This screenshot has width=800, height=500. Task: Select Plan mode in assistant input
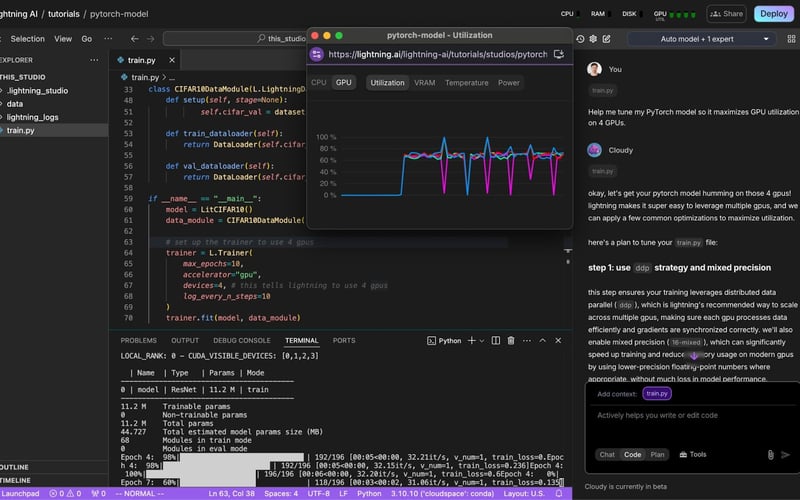tap(657, 455)
